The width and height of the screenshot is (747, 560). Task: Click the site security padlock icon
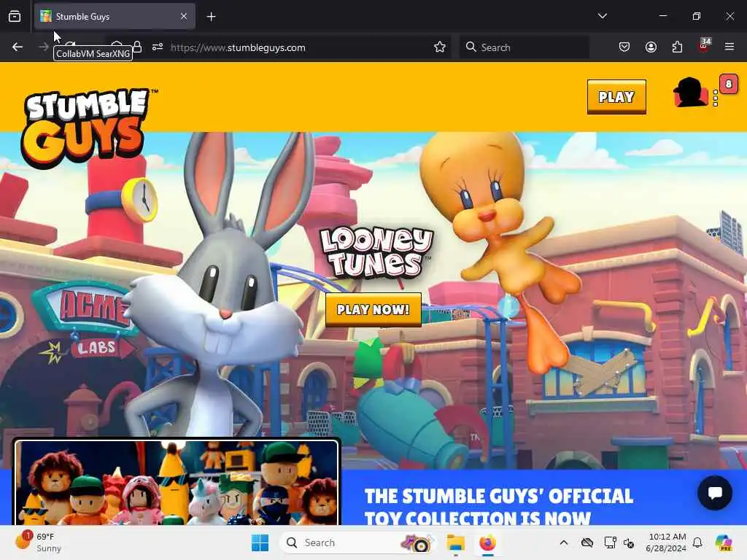coord(137,47)
